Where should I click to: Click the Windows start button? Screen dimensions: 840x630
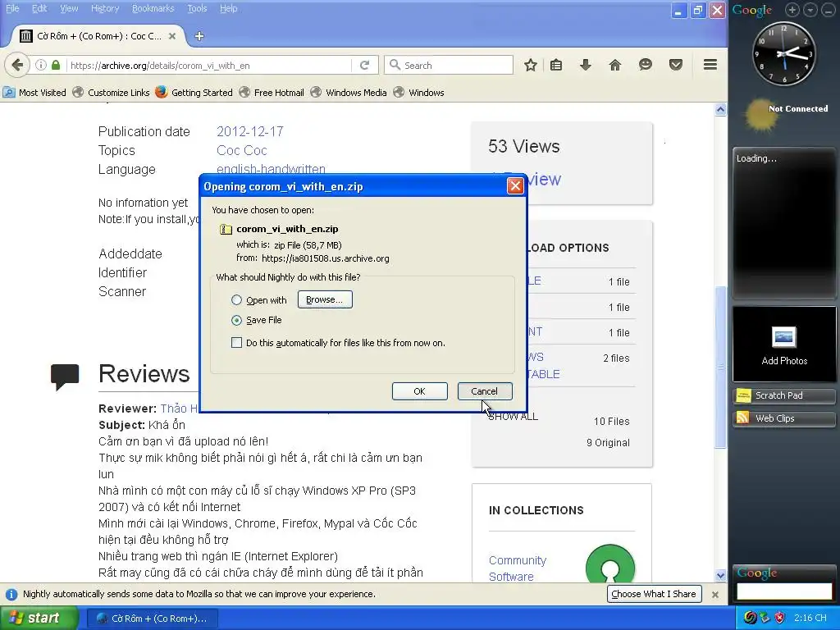point(39,619)
